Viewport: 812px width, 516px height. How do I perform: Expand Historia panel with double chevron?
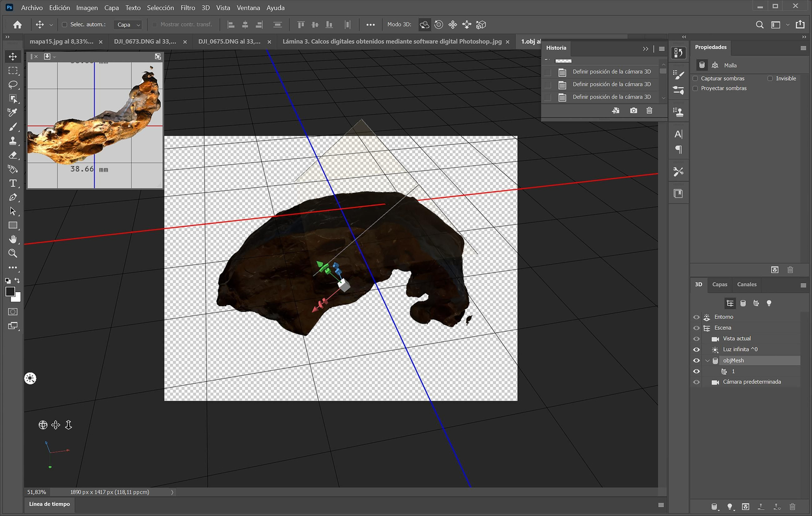click(x=646, y=49)
